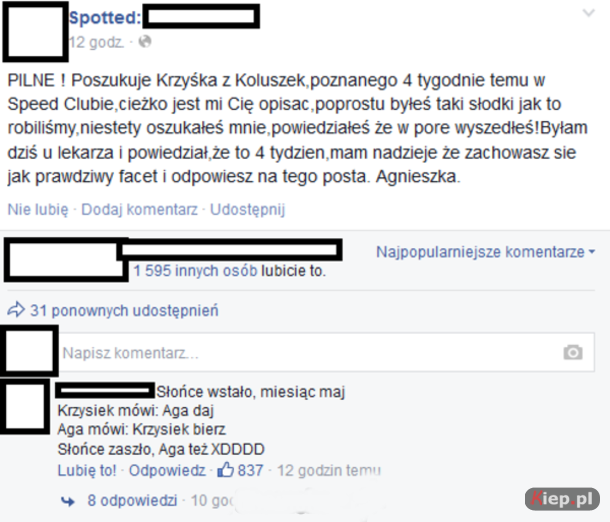Click the camera icon to attach photo
Viewport: 610px width, 522px height.
tap(573, 352)
